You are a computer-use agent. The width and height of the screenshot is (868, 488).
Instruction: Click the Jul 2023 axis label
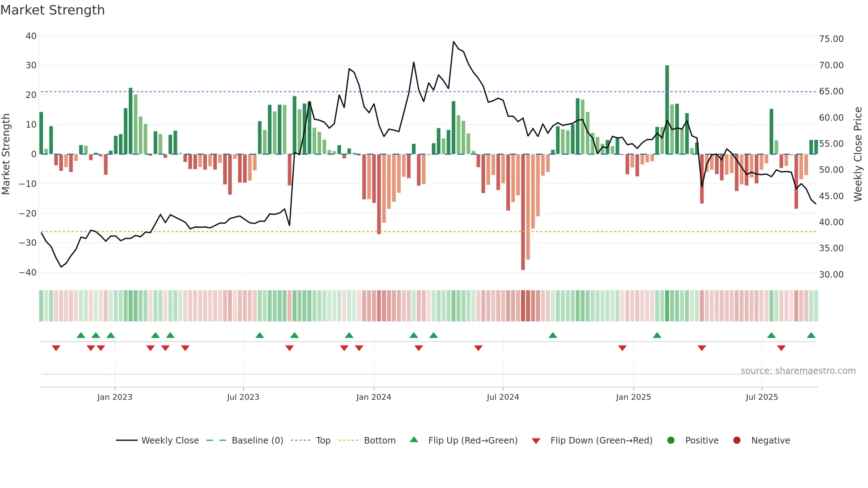[243, 397]
